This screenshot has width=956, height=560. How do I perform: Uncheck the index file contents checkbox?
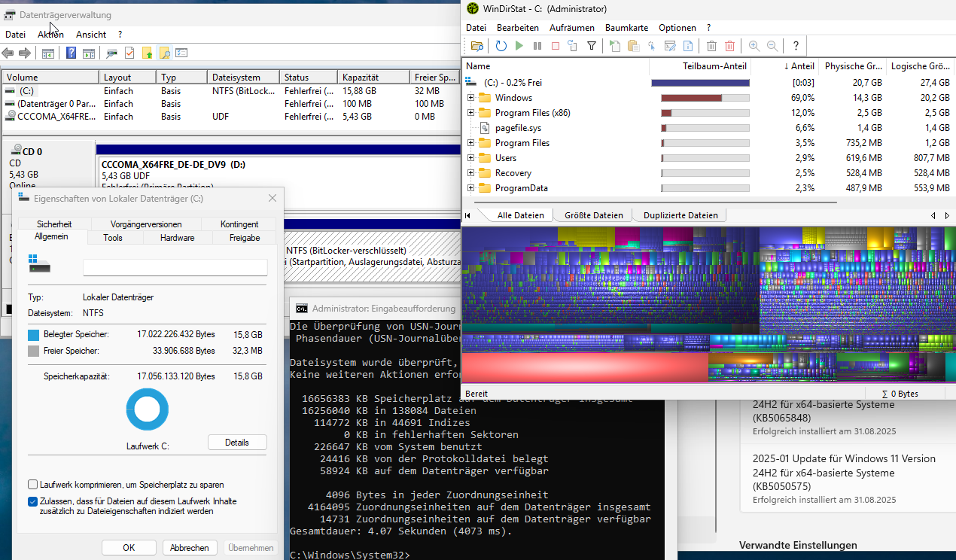(x=33, y=501)
